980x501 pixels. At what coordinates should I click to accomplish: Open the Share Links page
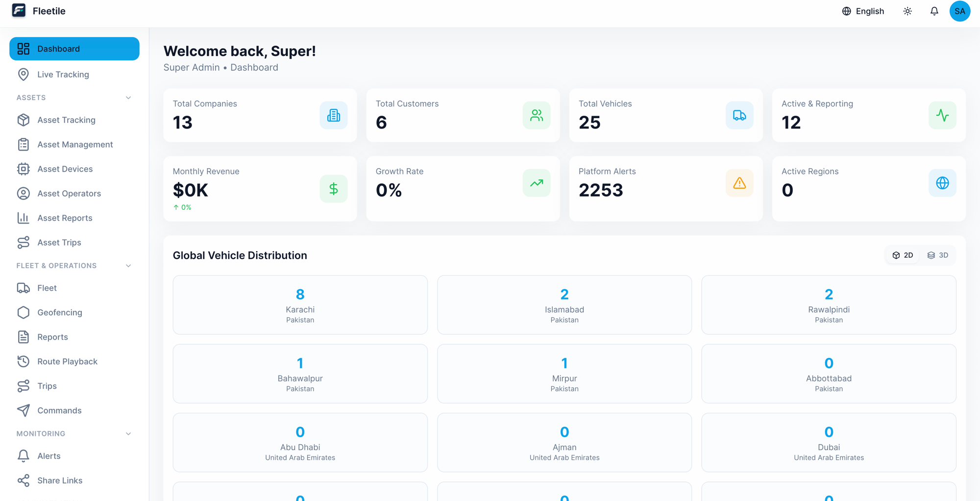[74, 480]
